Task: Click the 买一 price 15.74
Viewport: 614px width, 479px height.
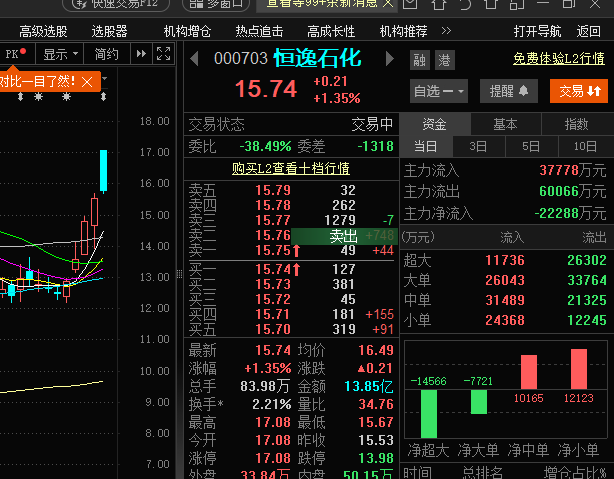Action: point(273,269)
